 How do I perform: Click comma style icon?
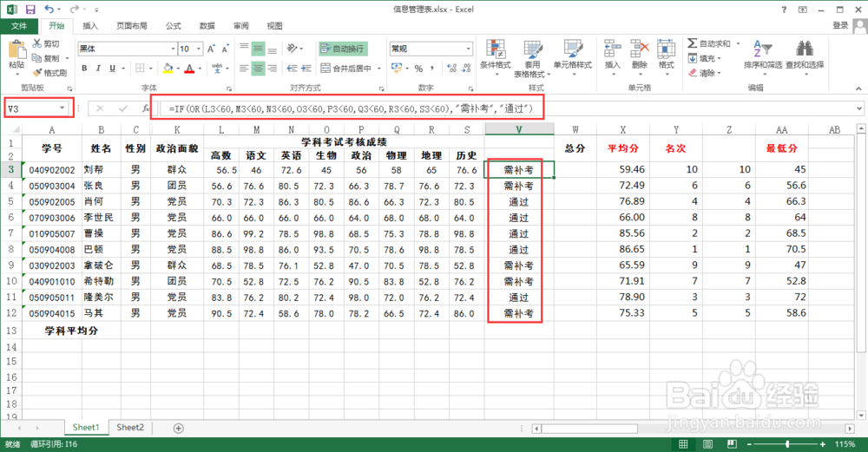click(x=431, y=68)
